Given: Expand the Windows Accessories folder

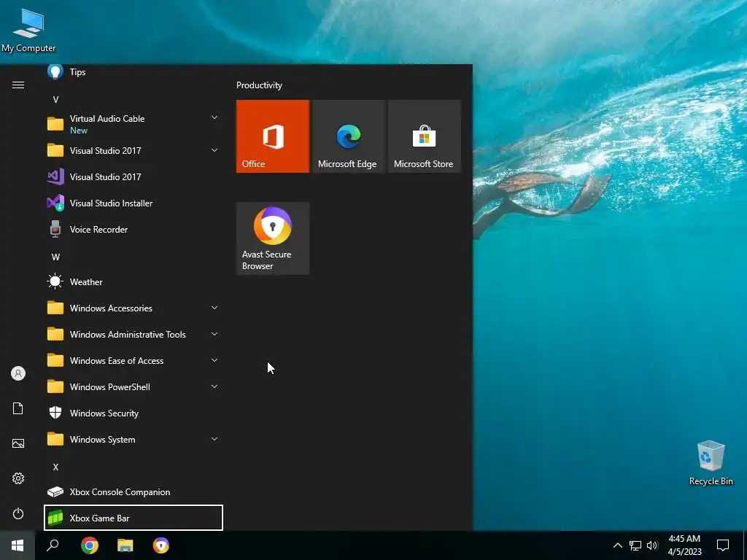Looking at the screenshot, I should (214, 308).
